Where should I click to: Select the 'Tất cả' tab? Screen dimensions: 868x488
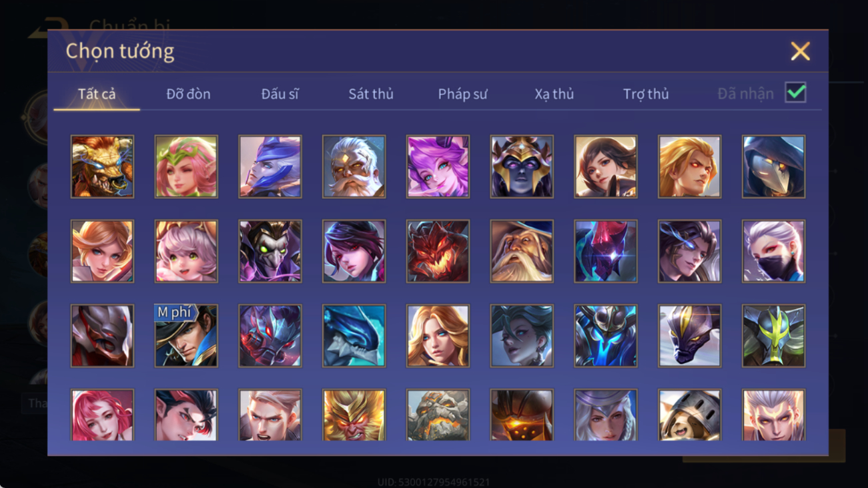[x=97, y=94]
